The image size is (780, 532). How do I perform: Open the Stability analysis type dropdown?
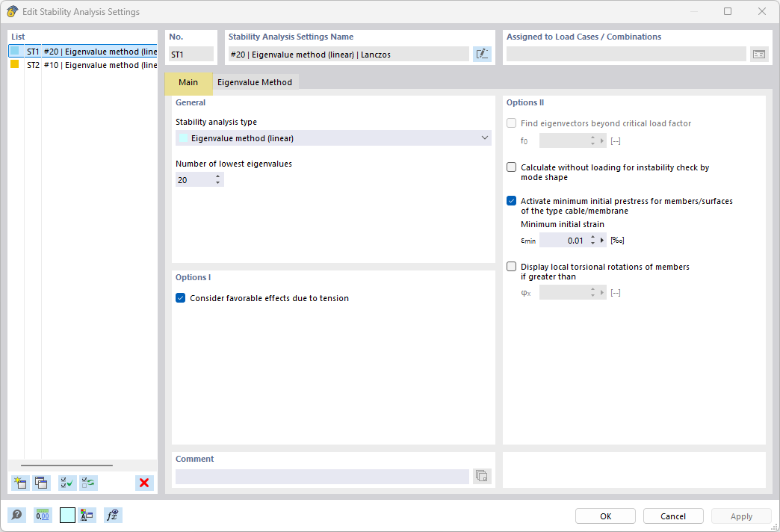(333, 138)
